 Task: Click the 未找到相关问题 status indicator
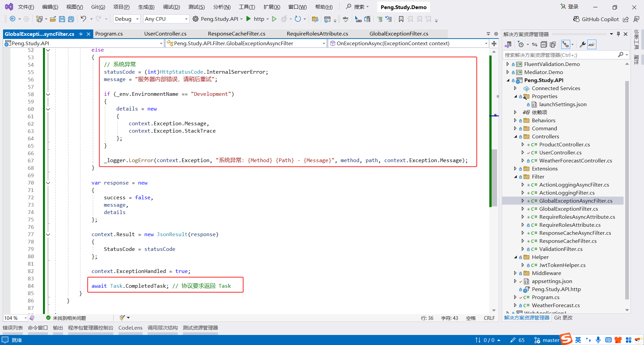66,318
